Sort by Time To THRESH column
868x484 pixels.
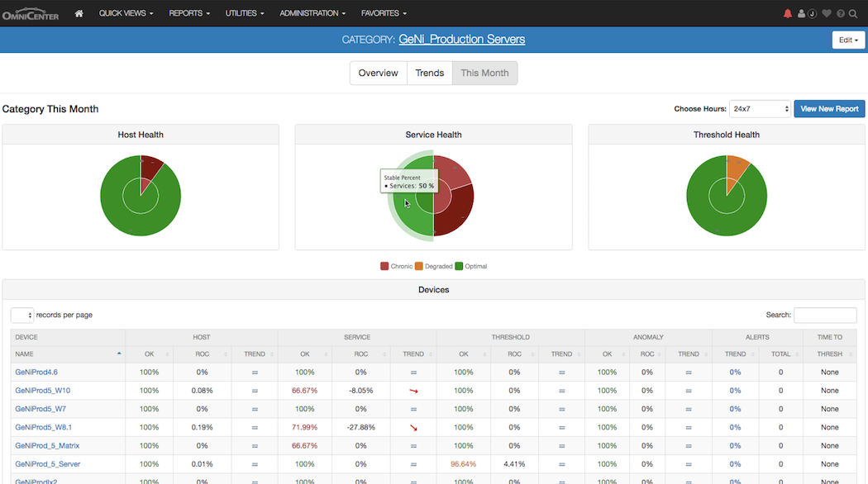coord(829,354)
